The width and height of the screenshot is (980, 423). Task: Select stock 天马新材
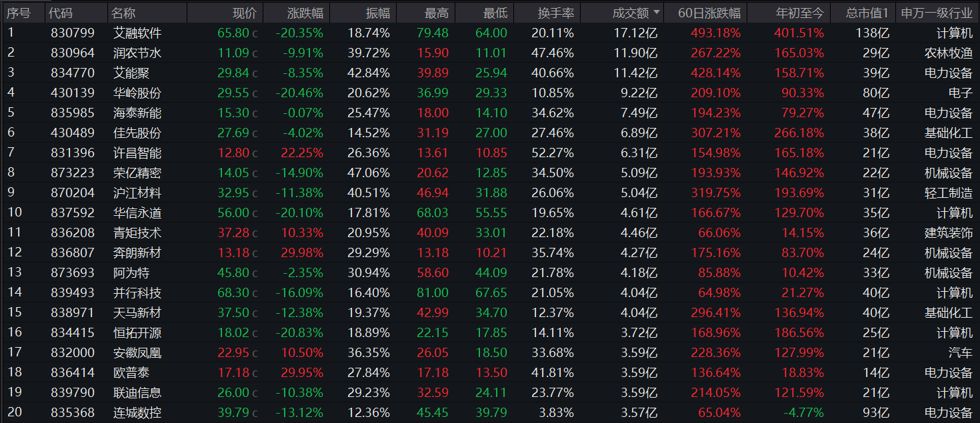coord(137,312)
